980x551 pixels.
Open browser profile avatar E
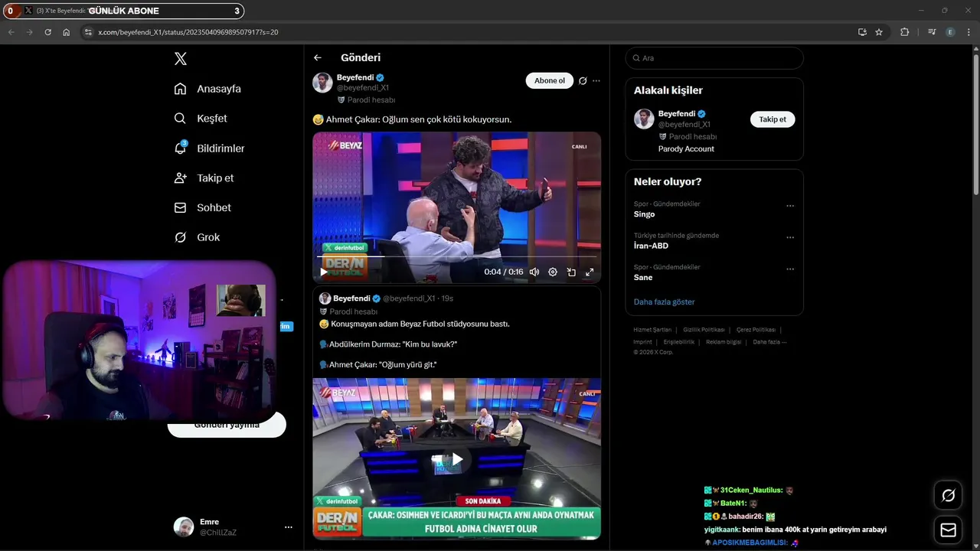coord(950,32)
